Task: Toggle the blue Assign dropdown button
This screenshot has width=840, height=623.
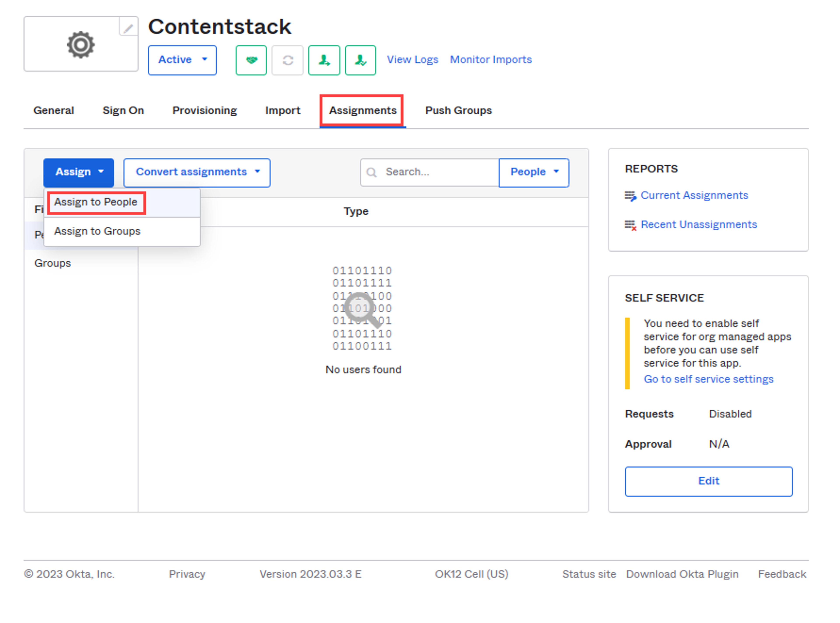Action: pos(79,173)
